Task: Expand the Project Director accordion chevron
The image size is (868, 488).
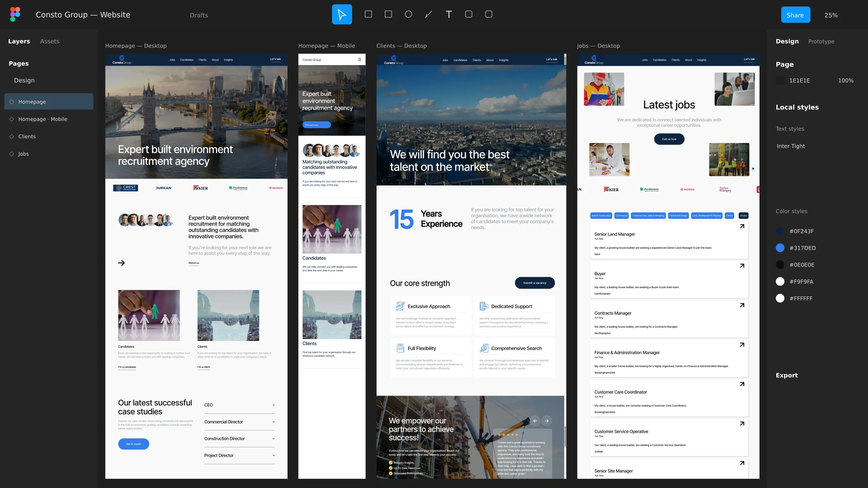Action: [x=274, y=455]
